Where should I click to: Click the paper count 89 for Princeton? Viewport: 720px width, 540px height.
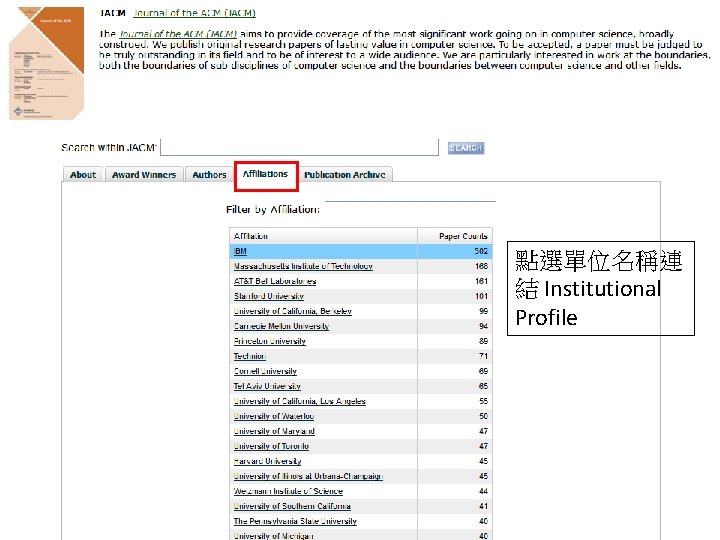point(484,341)
